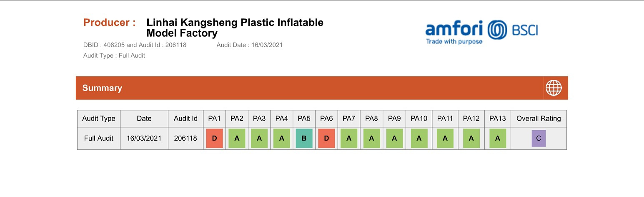Select the green A rating under PA2
Viewport: 644px width, 197px height.
237,139
